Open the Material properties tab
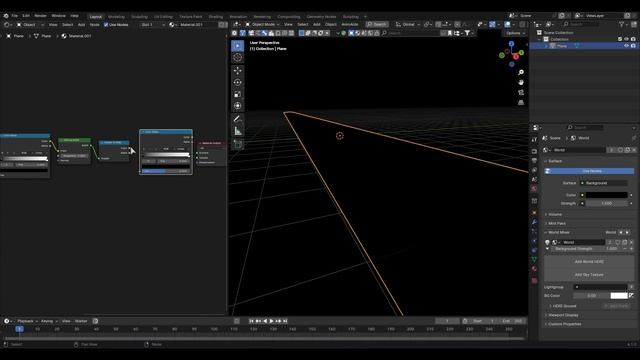Screen dimensions: 640x360 (x=534, y=269)
